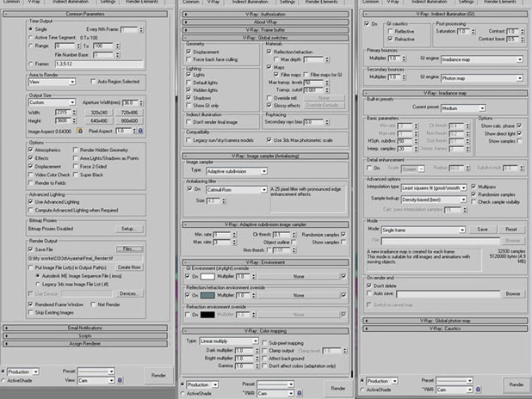Click the view lock icon in right panel
The image size is (532, 399).
click(x=478, y=390)
